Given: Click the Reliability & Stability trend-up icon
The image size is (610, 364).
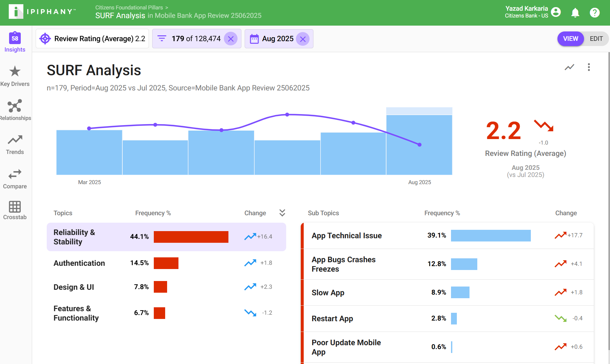Looking at the screenshot, I should [250, 237].
